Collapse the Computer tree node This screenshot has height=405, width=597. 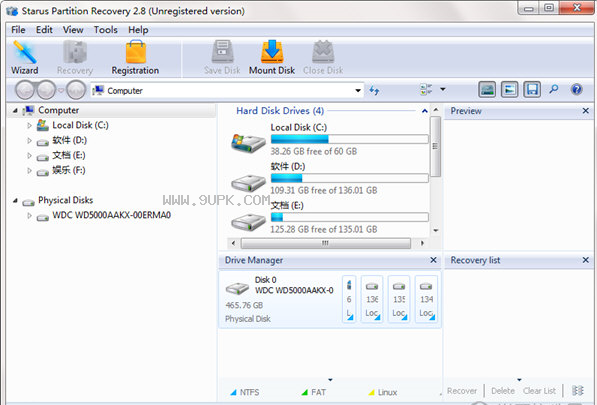click(15, 110)
